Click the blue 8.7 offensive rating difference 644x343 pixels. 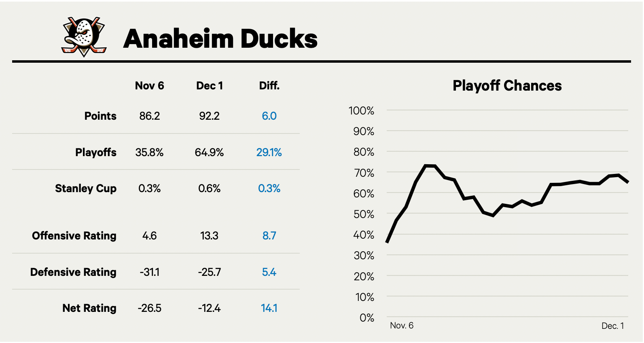click(269, 236)
